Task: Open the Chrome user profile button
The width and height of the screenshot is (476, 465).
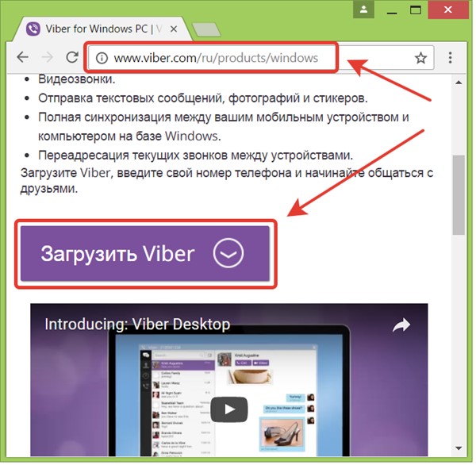Action: tap(363, 10)
